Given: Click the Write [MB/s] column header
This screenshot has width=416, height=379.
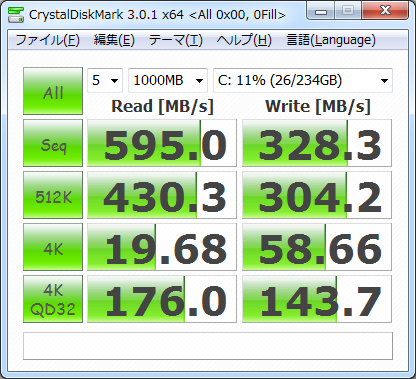Looking at the screenshot, I should 318,107.
